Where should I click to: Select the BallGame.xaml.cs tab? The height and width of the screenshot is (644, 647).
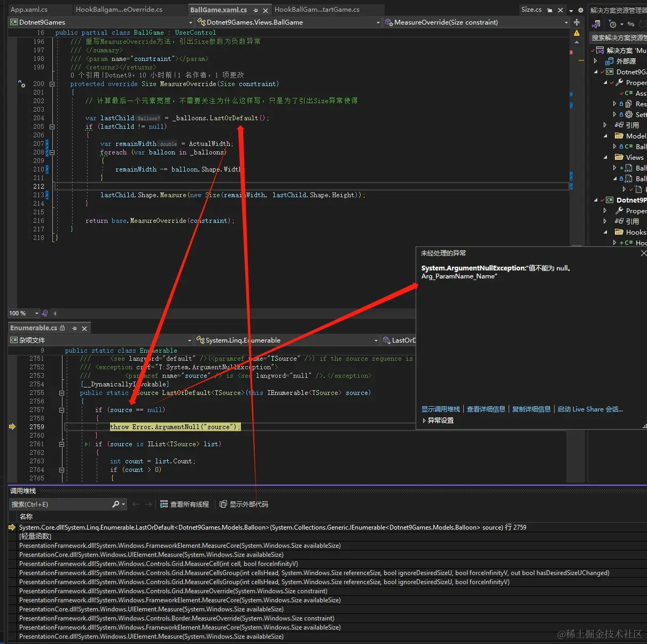tap(219, 10)
